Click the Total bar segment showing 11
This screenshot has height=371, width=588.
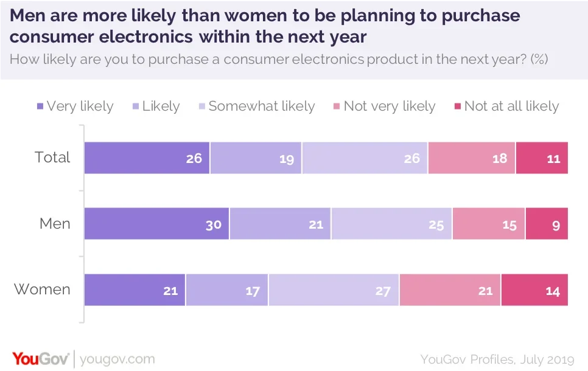point(542,158)
